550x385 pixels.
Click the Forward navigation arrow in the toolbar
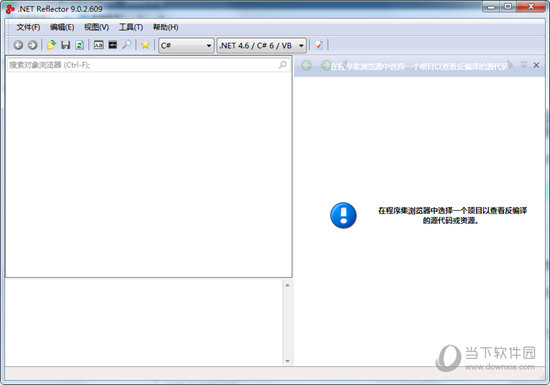coord(32,45)
